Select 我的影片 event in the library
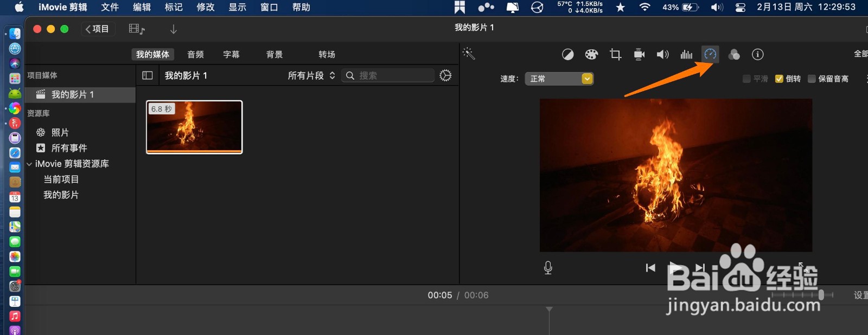 click(x=61, y=195)
